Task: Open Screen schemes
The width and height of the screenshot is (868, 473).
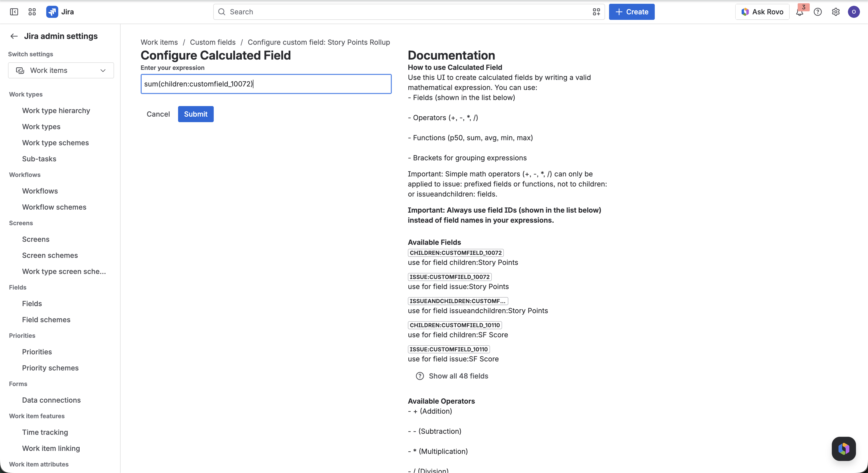Action: tap(50, 255)
